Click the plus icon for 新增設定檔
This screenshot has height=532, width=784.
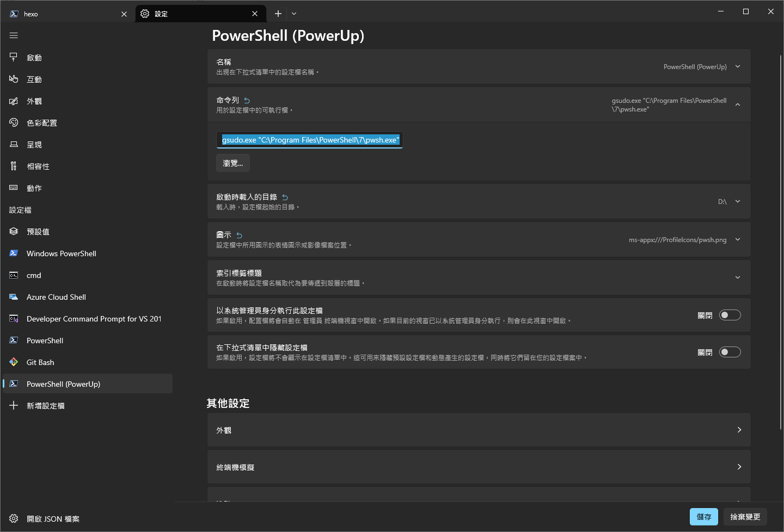click(14, 405)
